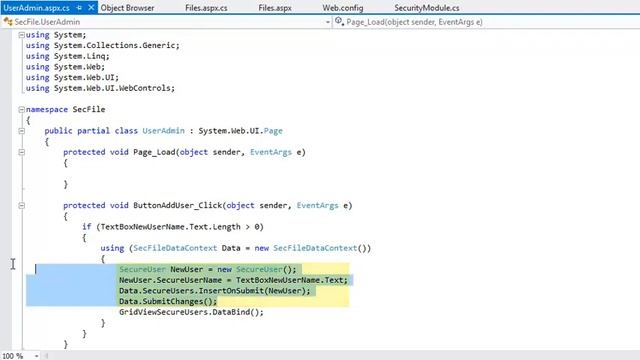Pin the UserAdmin.aspx.cs tab
This screenshot has height=360, width=640.
click(x=79, y=8)
